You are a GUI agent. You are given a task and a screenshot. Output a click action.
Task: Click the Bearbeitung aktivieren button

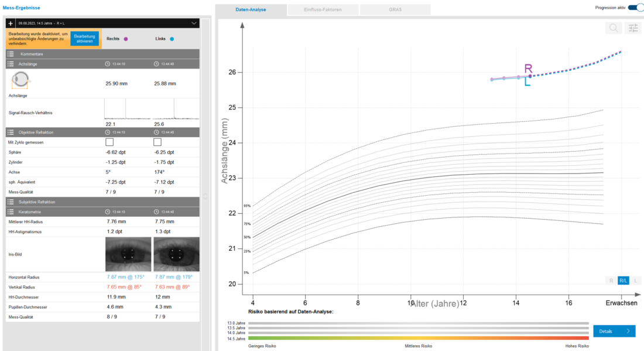84,39
